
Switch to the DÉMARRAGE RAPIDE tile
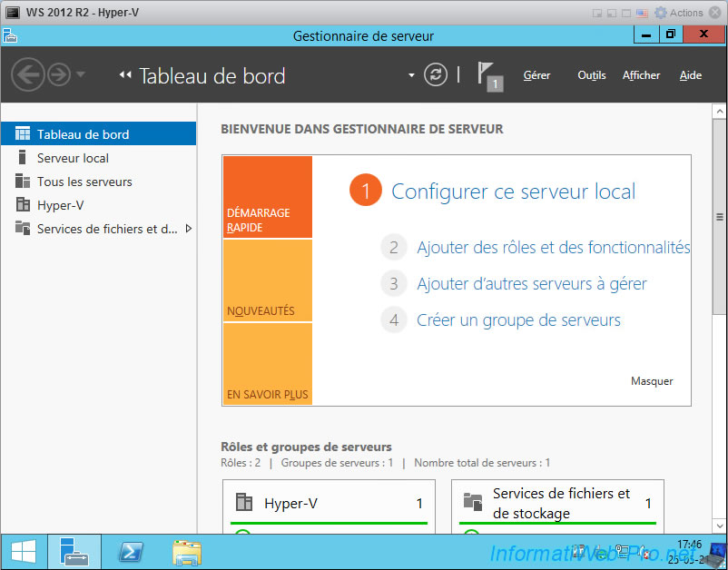pyautogui.click(x=268, y=197)
